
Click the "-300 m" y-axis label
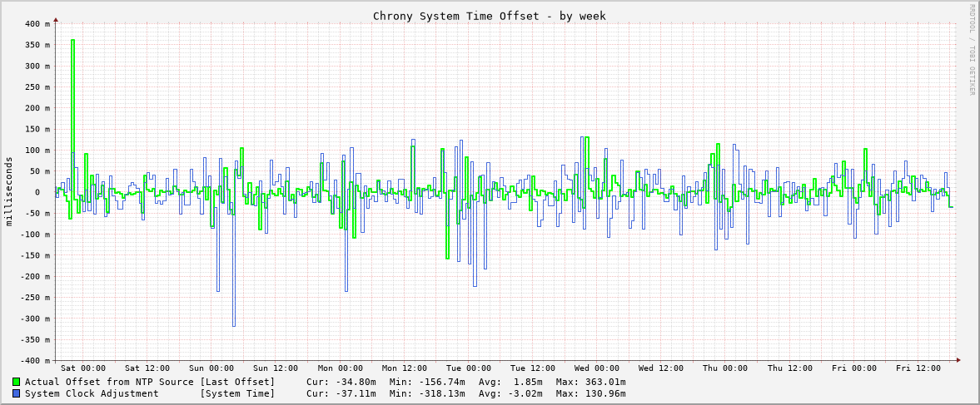coord(36,319)
